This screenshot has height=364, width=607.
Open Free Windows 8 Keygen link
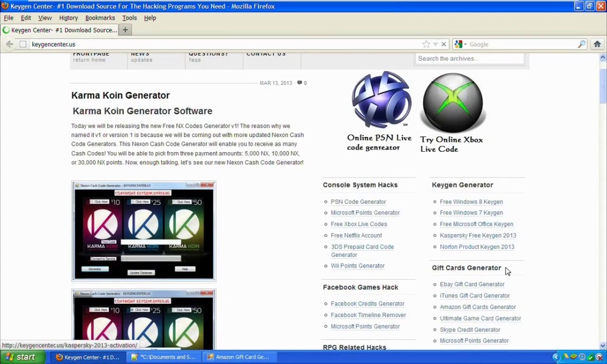pyautogui.click(x=471, y=202)
